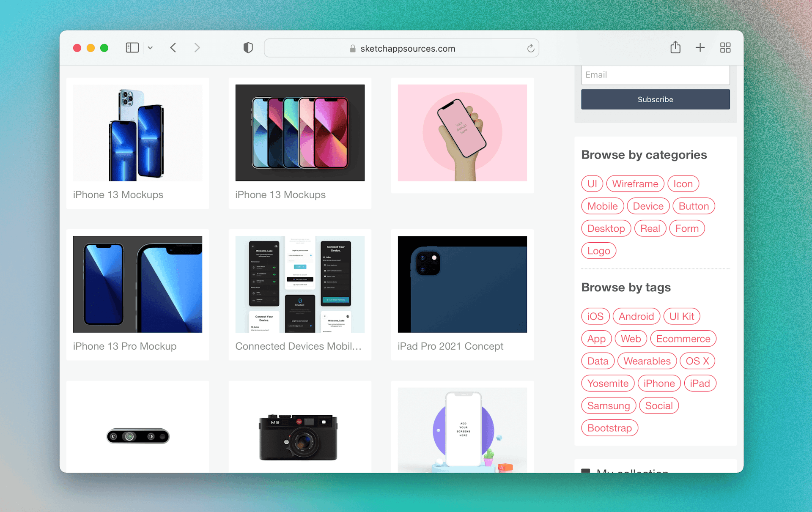Click the iOS browse tag

click(595, 315)
